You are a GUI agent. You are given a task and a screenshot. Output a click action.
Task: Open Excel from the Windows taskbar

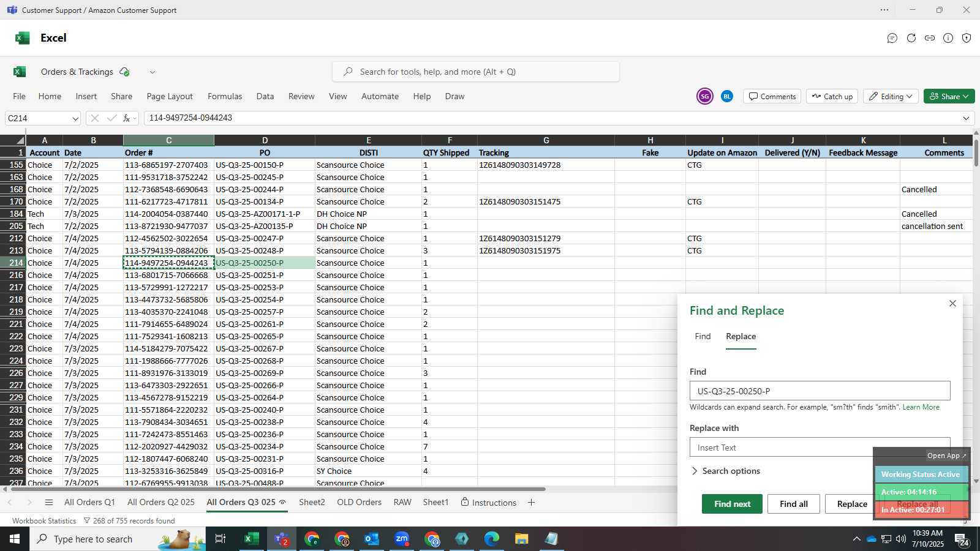[251, 539]
